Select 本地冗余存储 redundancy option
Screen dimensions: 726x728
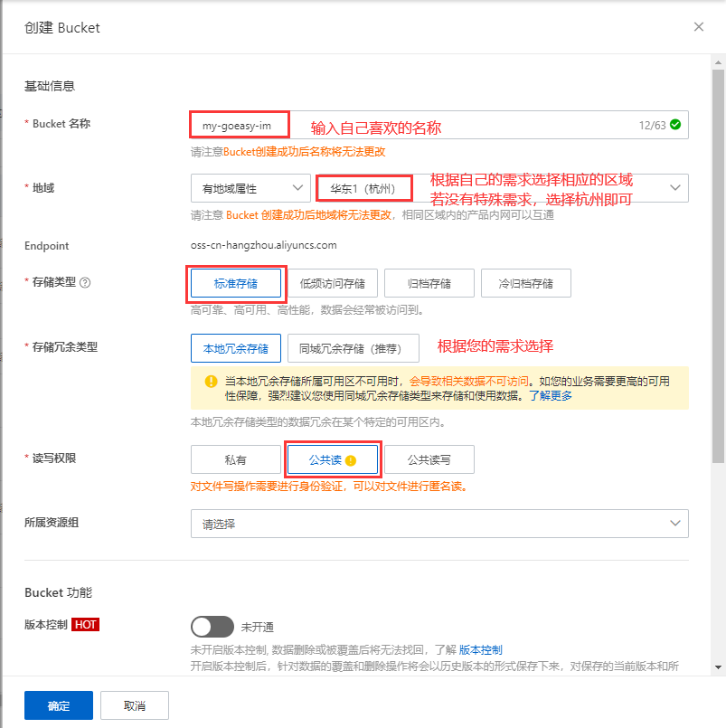[x=236, y=348]
